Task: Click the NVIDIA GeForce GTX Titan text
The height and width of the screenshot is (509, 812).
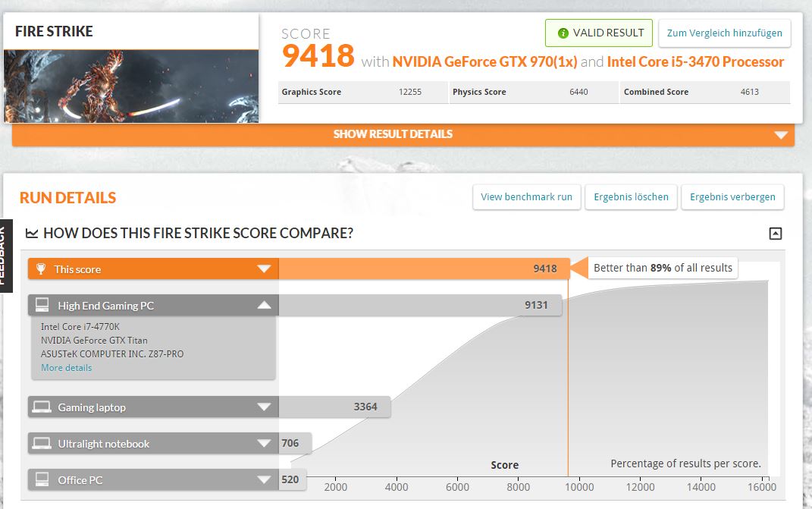Action: pyautogui.click(x=94, y=340)
